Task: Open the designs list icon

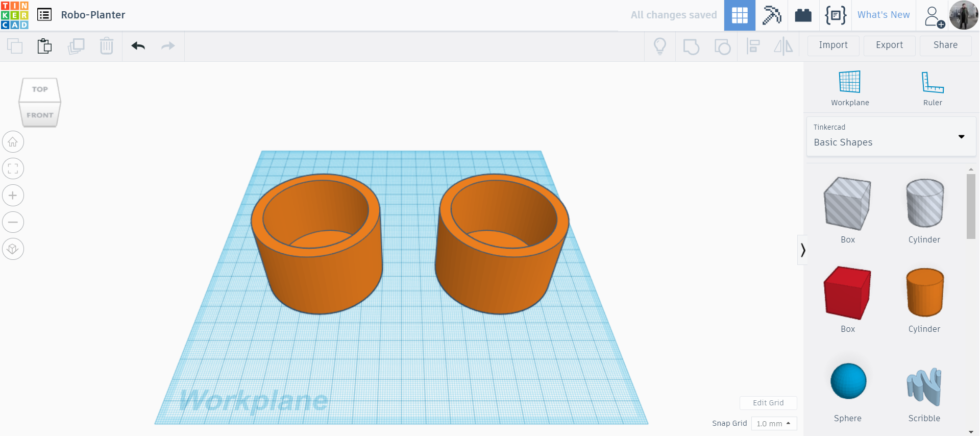Action: [x=44, y=15]
